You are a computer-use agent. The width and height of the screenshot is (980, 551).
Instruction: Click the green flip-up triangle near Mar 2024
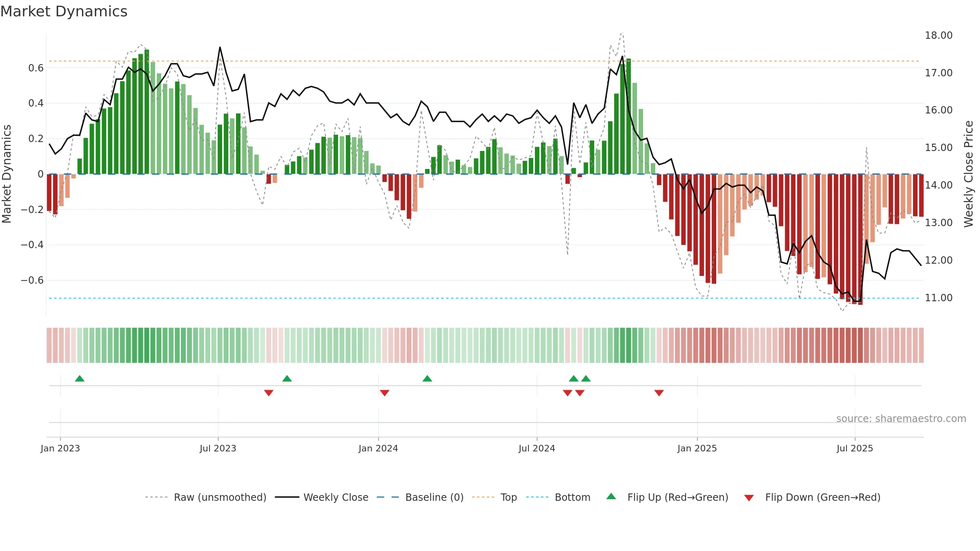point(427,378)
